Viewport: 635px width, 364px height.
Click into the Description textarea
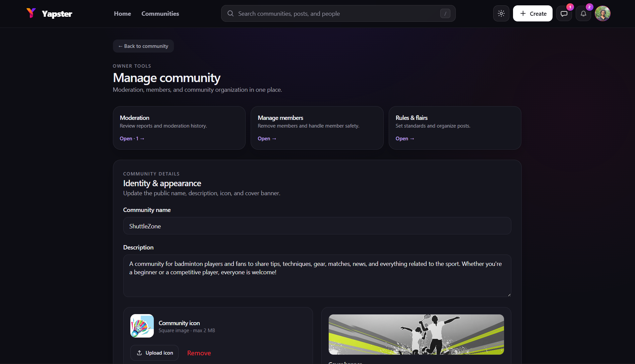(x=317, y=276)
